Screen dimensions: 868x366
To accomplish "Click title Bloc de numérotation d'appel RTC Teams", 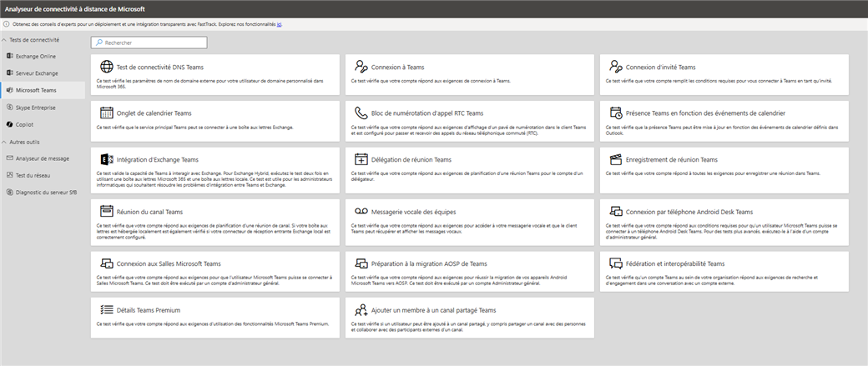I will click(x=427, y=113).
